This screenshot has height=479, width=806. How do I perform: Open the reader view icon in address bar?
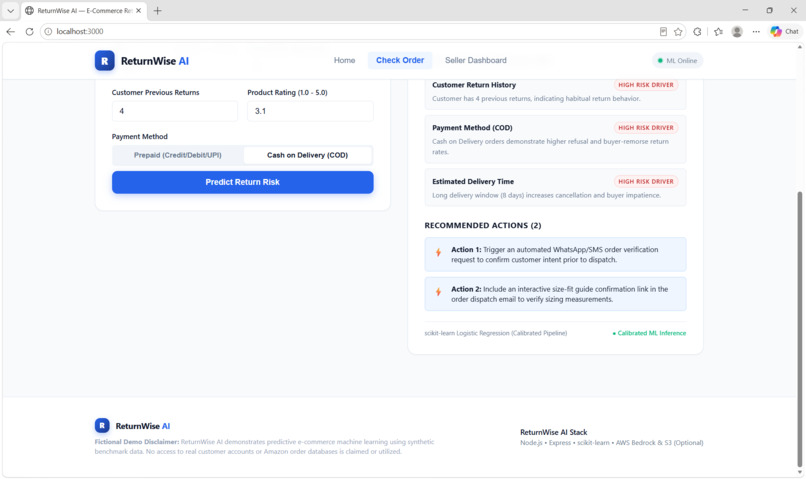coord(663,31)
